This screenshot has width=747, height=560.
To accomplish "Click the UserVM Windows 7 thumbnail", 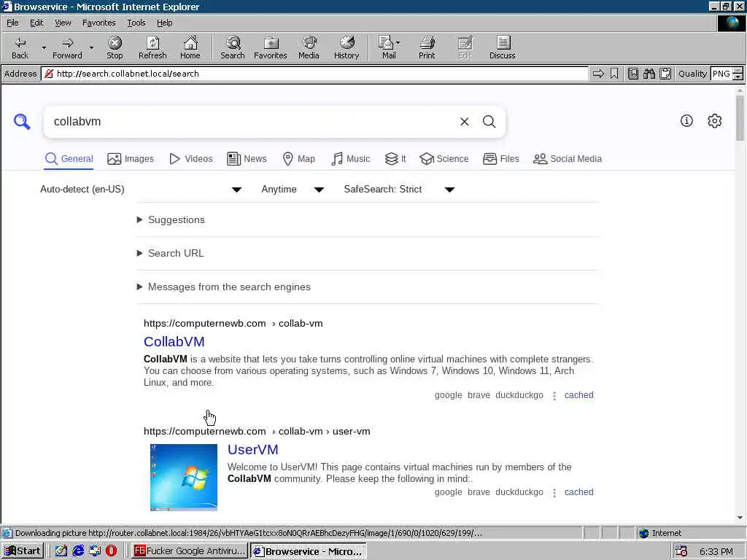I will coord(183,477).
